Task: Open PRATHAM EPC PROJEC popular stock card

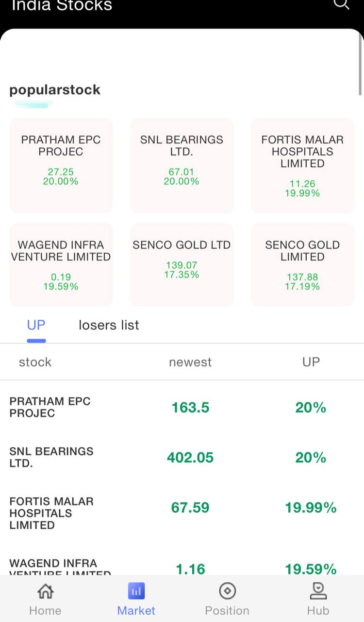Action: pos(61,165)
